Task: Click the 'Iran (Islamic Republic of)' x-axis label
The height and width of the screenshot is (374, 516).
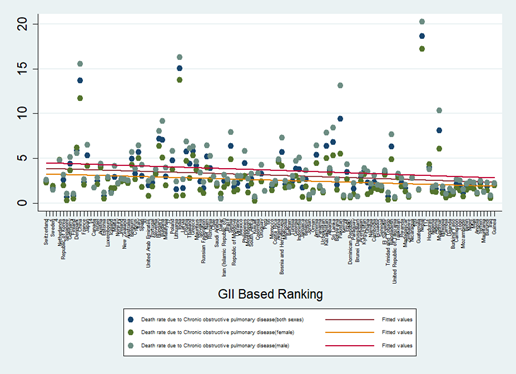Action: coord(224,248)
